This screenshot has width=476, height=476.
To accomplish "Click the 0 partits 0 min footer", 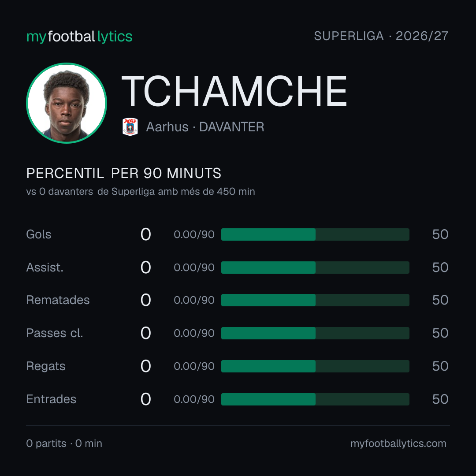I will click(x=64, y=443).
